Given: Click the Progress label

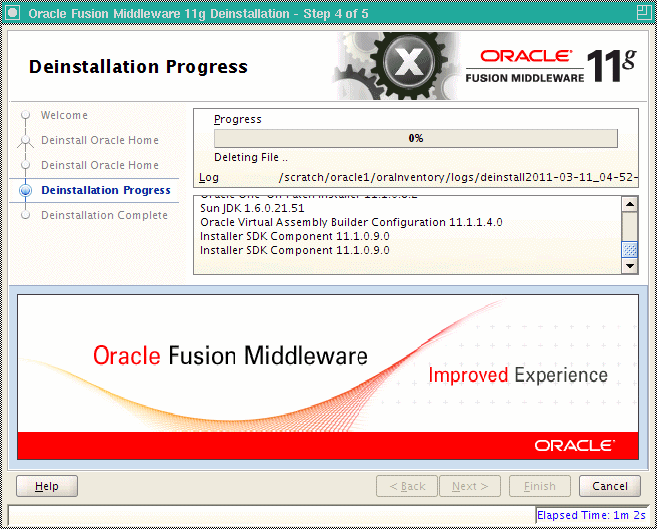Looking at the screenshot, I should click(x=238, y=119).
